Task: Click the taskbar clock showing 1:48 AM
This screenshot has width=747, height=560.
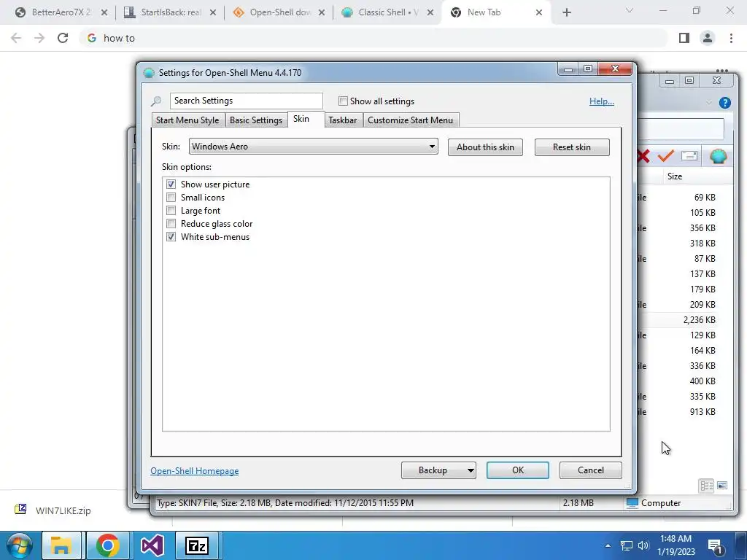Action: pyautogui.click(x=676, y=545)
